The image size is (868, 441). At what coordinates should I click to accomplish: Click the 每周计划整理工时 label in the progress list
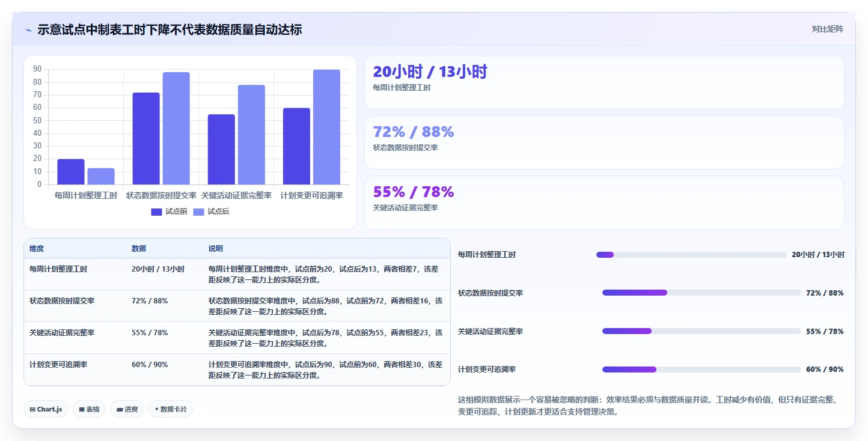pyautogui.click(x=487, y=255)
